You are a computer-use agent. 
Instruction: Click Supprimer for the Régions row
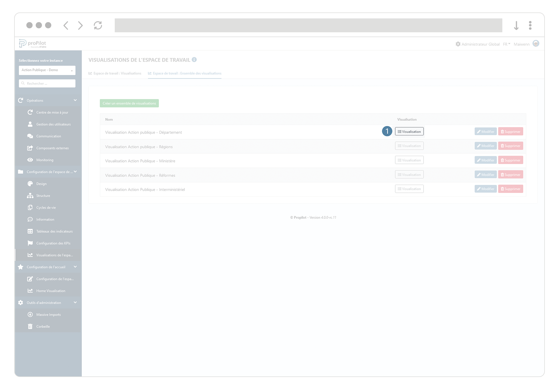coord(510,146)
